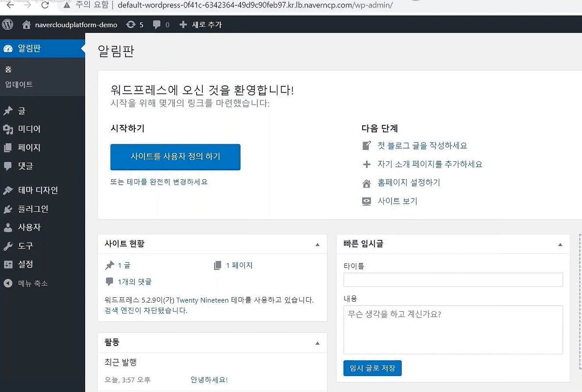Collapse the 사이트 현황 widget
The height and width of the screenshot is (392, 582).
coord(317,245)
